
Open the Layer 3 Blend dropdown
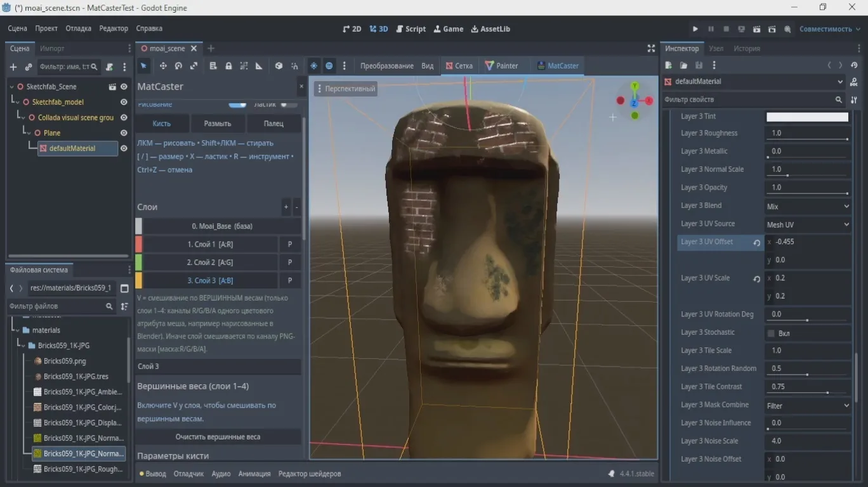pyautogui.click(x=808, y=206)
